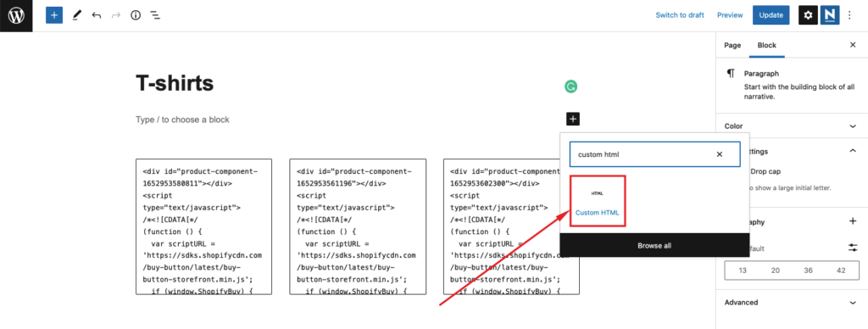Click the block search input field
This screenshot has height=329, width=868.
pos(654,154)
